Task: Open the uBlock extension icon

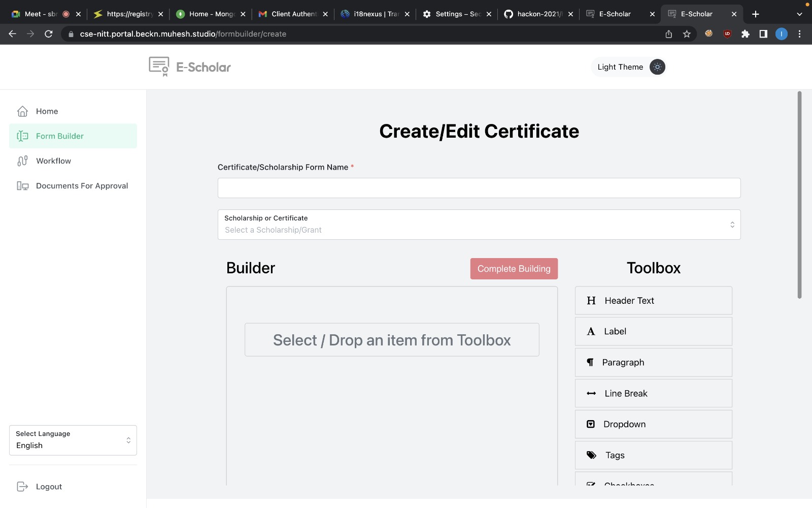Action: (727, 34)
